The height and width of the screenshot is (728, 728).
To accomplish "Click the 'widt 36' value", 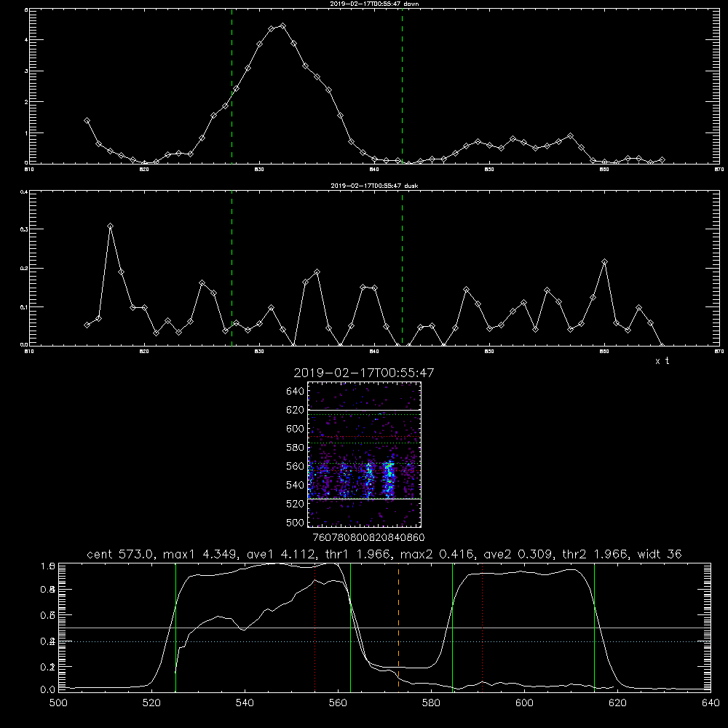I will pos(660,554).
